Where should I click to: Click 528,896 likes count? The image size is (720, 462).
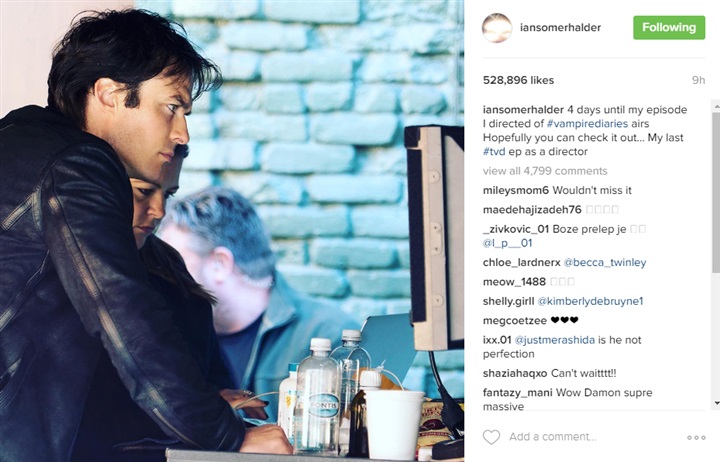click(518, 80)
